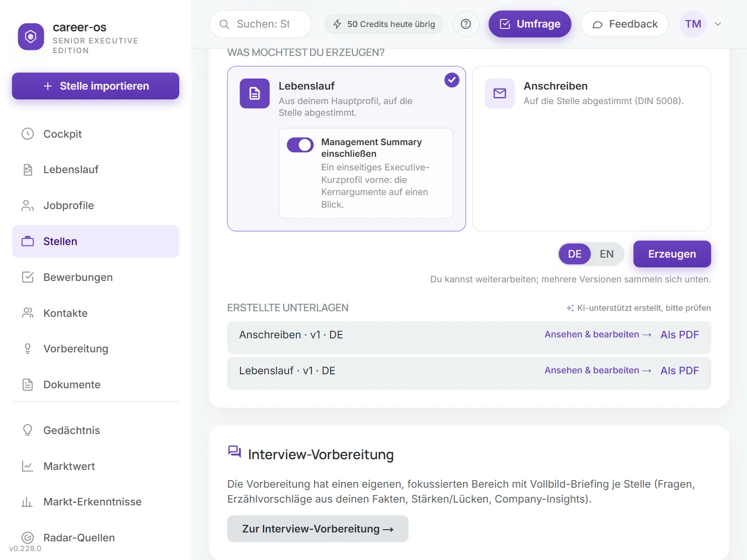Click the Vorbereitung lightbulb icon
747x560 pixels.
click(28, 349)
